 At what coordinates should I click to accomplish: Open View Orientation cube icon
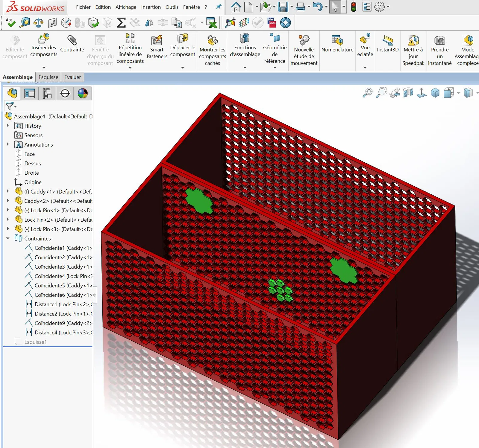pyautogui.click(x=449, y=93)
